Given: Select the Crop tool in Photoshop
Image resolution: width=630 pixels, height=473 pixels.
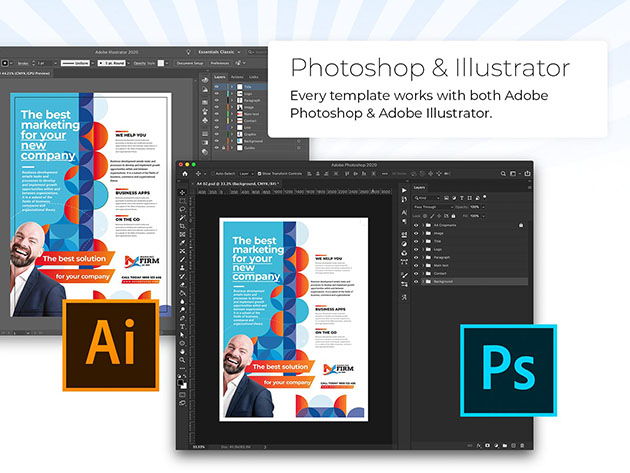Looking at the screenshot, I should [182, 226].
